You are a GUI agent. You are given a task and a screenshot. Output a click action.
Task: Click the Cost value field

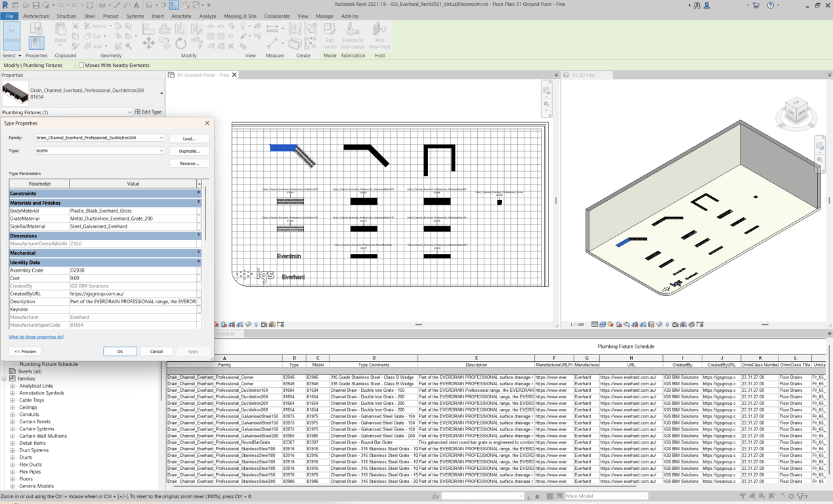pyautogui.click(x=133, y=278)
